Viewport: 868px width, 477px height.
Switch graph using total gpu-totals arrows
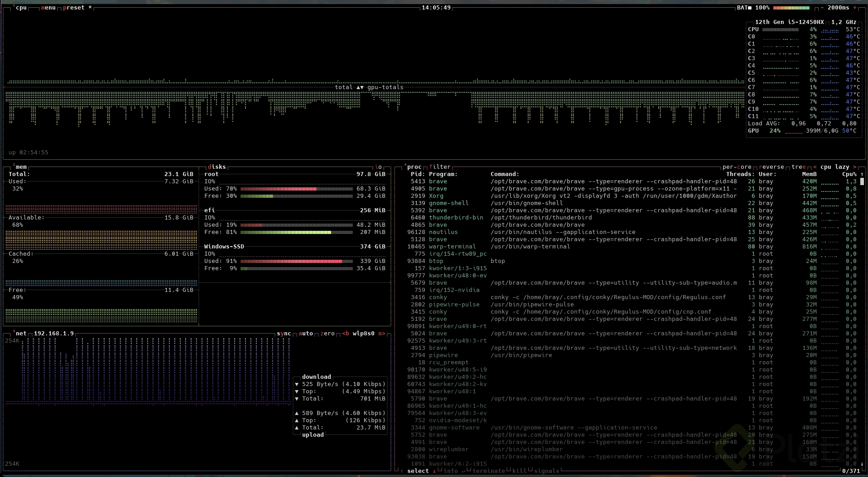tap(360, 87)
